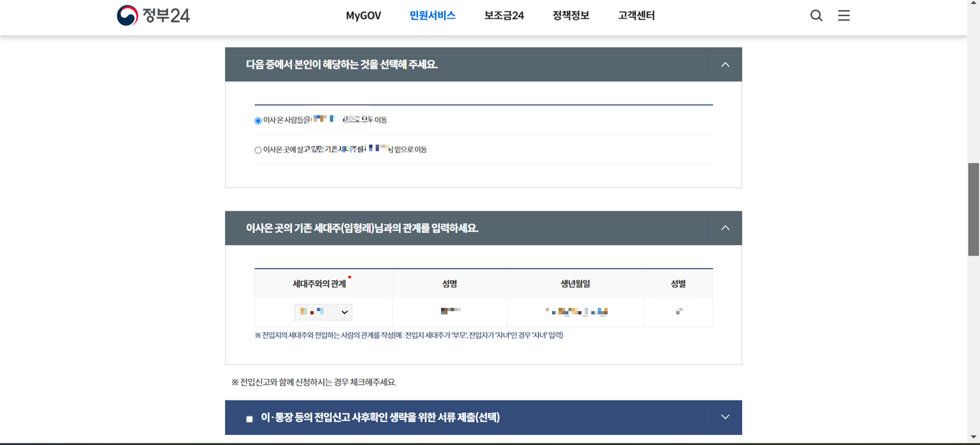Click the scrollbar down arrow
The height and width of the screenshot is (445, 980).
coord(973,437)
